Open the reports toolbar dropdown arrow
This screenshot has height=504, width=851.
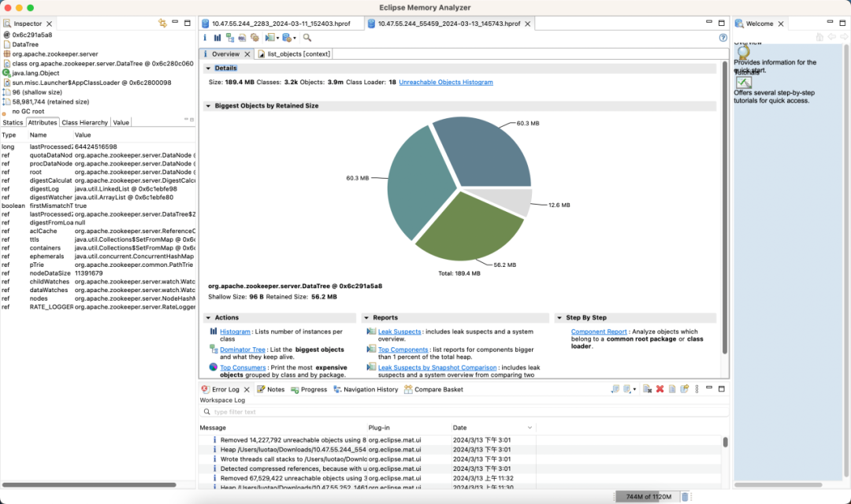(x=277, y=39)
